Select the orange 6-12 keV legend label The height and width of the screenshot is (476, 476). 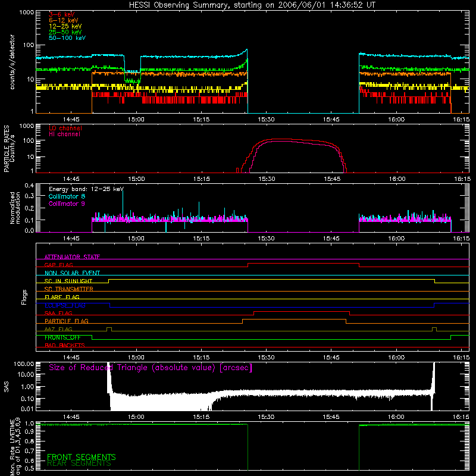64,20
